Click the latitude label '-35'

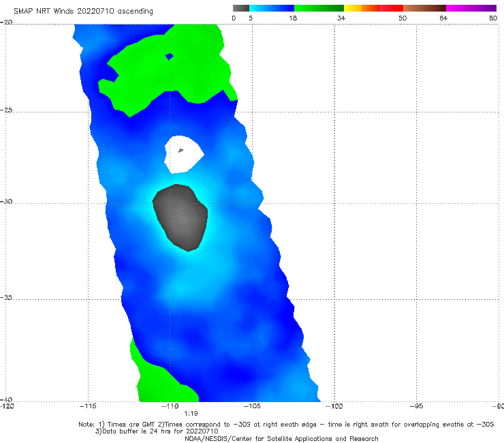[x=6, y=297]
